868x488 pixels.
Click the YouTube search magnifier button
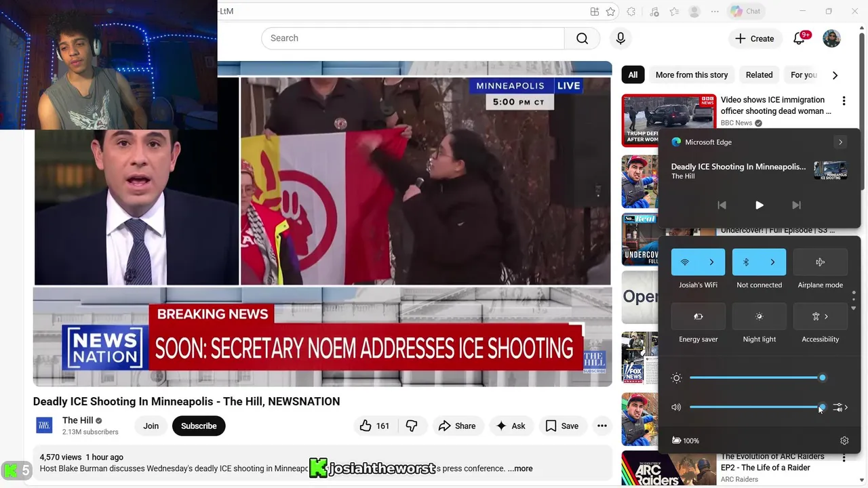pyautogui.click(x=582, y=38)
